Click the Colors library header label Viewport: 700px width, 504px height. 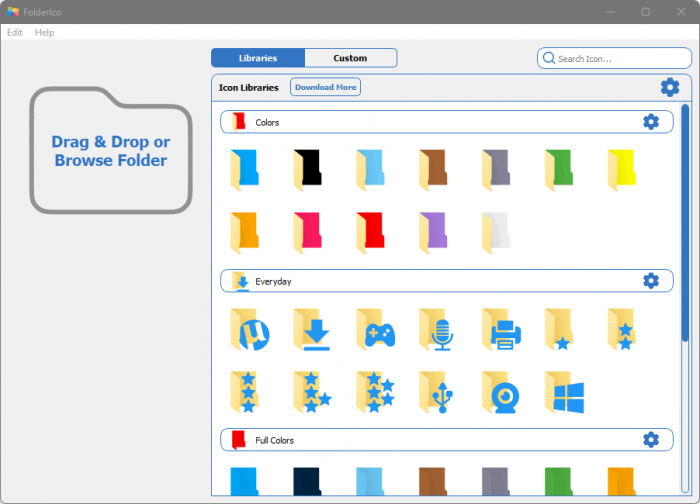[x=267, y=122]
